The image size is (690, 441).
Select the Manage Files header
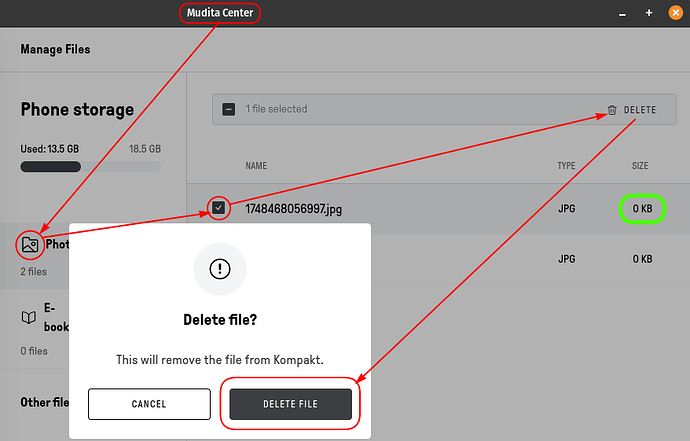pos(55,49)
